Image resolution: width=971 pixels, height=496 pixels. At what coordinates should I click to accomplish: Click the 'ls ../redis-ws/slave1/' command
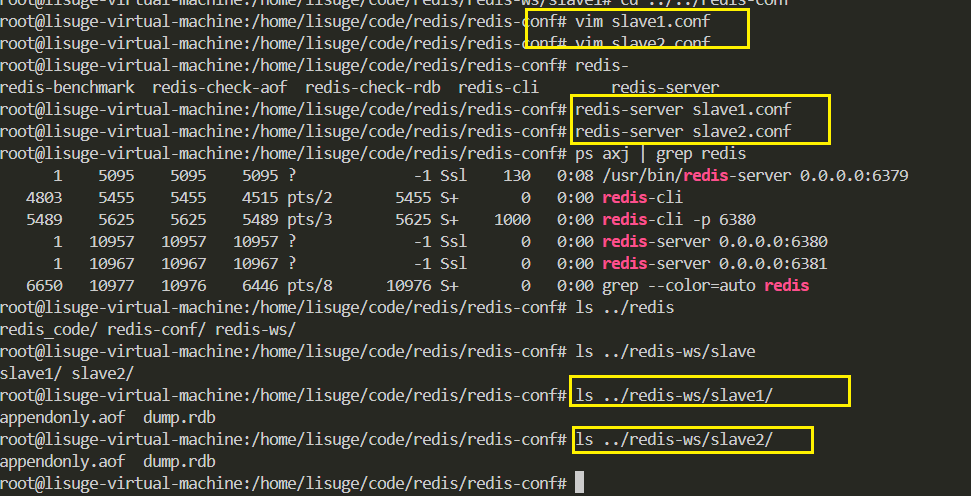(674, 396)
